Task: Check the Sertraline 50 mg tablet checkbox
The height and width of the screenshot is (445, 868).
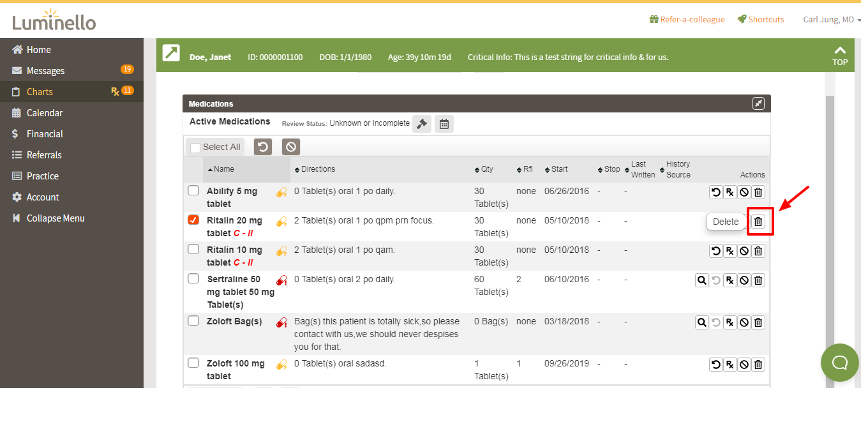Action: (x=193, y=278)
